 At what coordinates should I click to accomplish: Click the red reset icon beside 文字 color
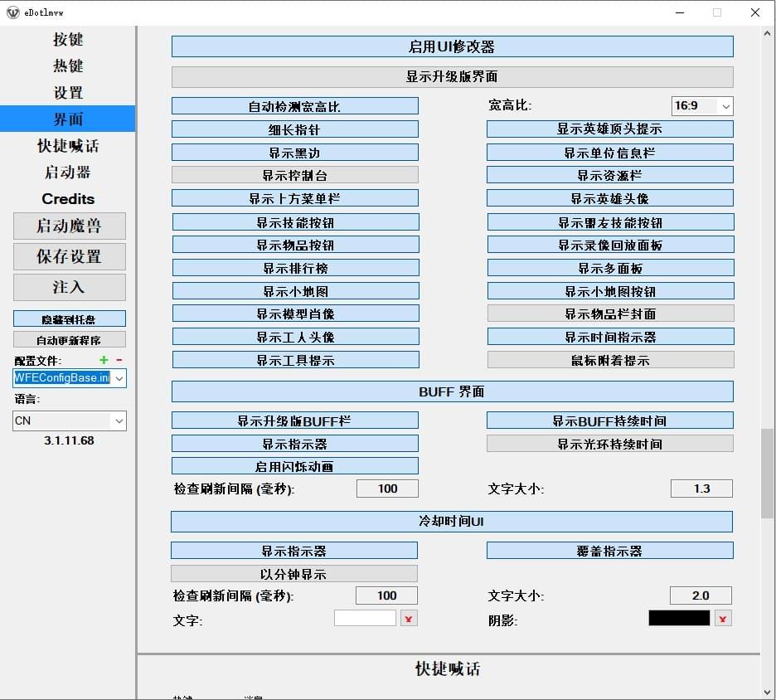tap(409, 619)
